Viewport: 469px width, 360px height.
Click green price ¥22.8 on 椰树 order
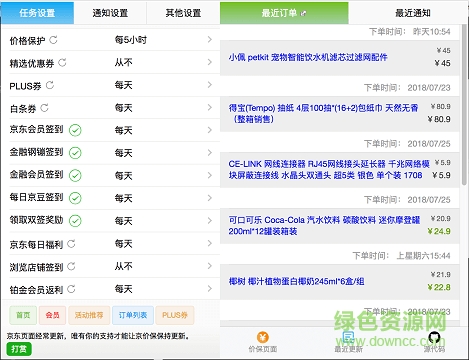(439, 287)
